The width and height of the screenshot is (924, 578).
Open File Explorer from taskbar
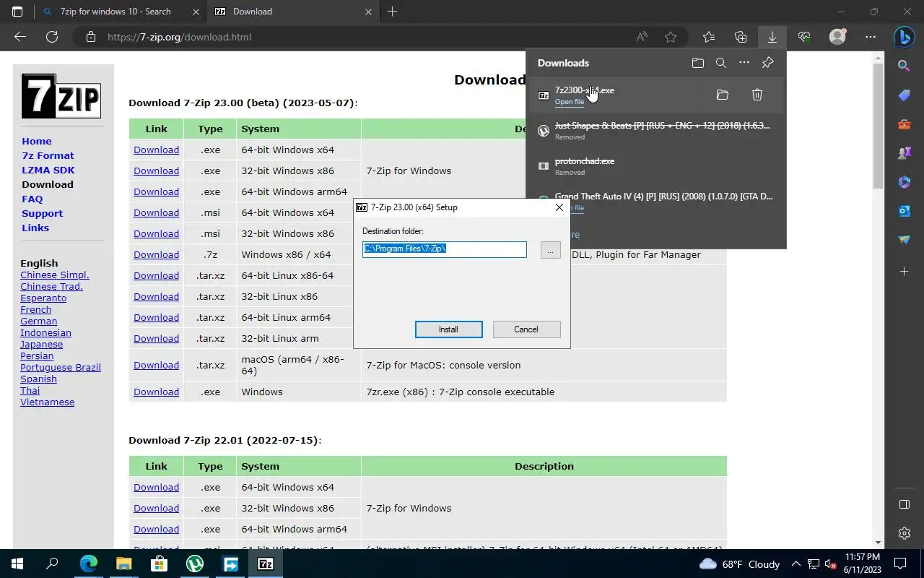(123, 564)
